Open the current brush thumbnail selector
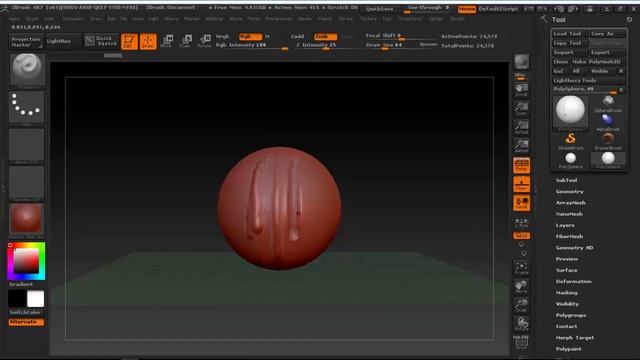 click(27, 70)
